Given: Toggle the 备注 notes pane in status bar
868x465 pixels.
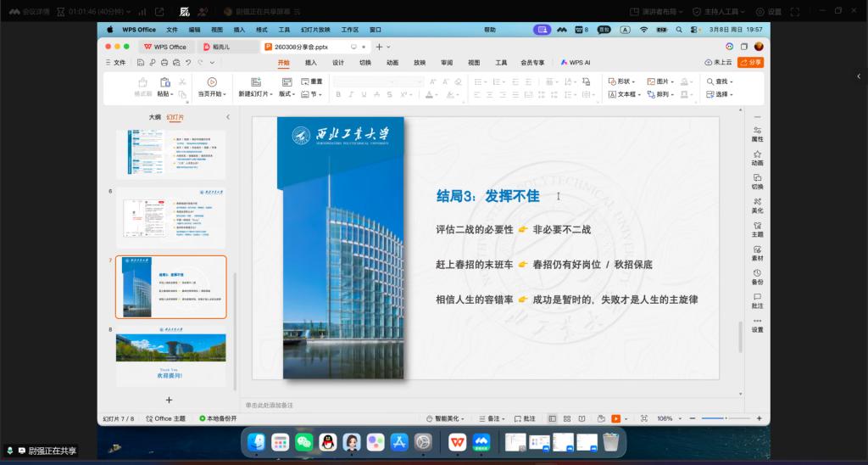Looking at the screenshot, I should [492, 418].
